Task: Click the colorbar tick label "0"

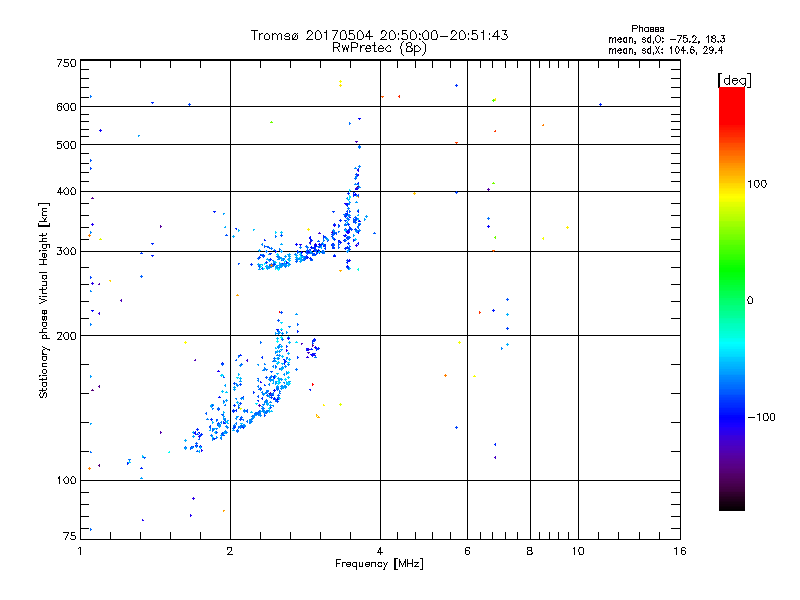Action: (750, 301)
